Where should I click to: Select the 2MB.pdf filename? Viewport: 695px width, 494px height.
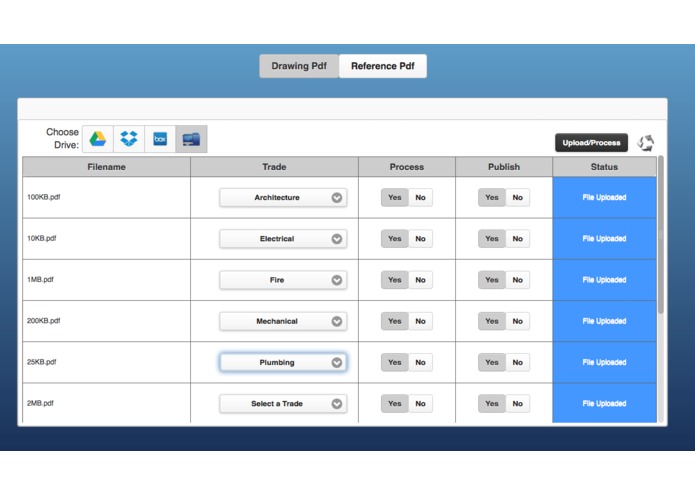pyautogui.click(x=40, y=403)
